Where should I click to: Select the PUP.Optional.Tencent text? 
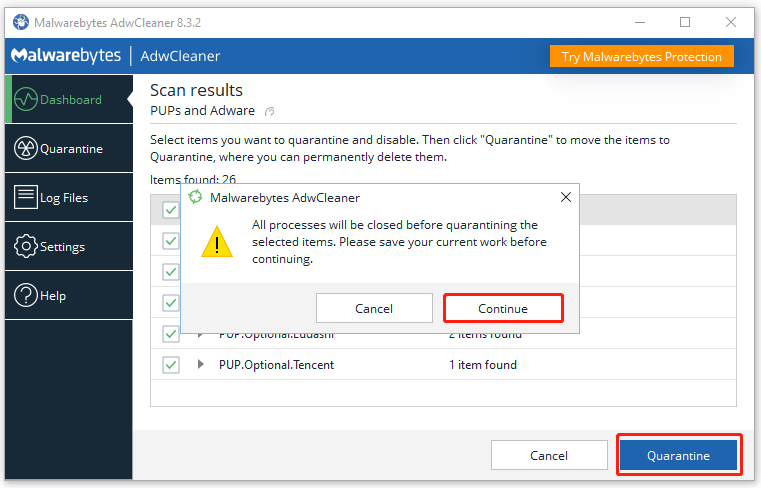[276, 365]
